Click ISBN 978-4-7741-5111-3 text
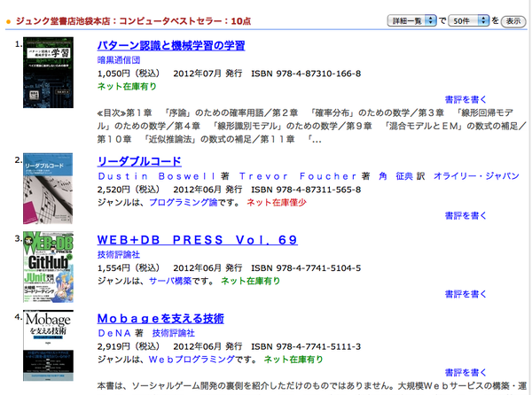 pyautogui.click(x=306, y=347)
